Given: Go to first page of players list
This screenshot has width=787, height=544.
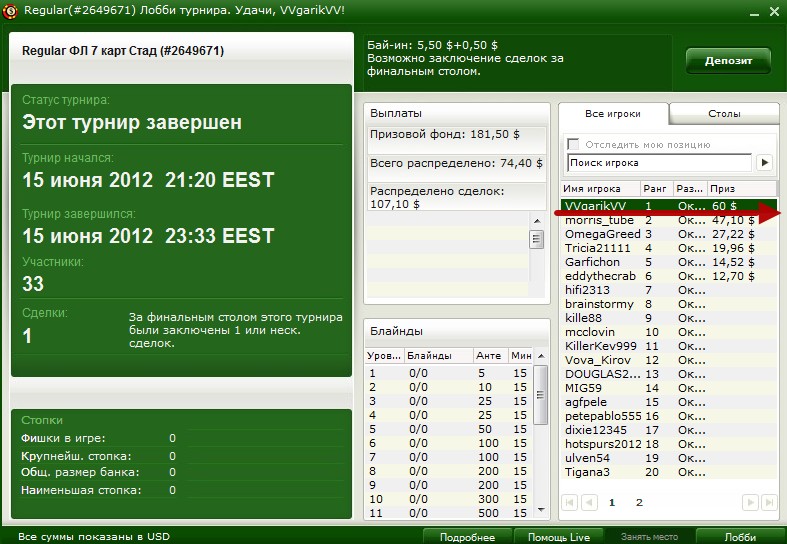Looking at the screenshot, I should pos(570,502).
